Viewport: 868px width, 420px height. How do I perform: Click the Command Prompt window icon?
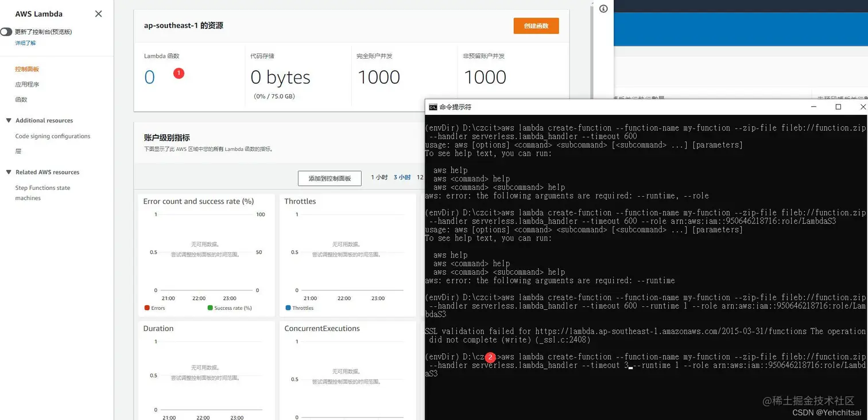click(433, 107)
